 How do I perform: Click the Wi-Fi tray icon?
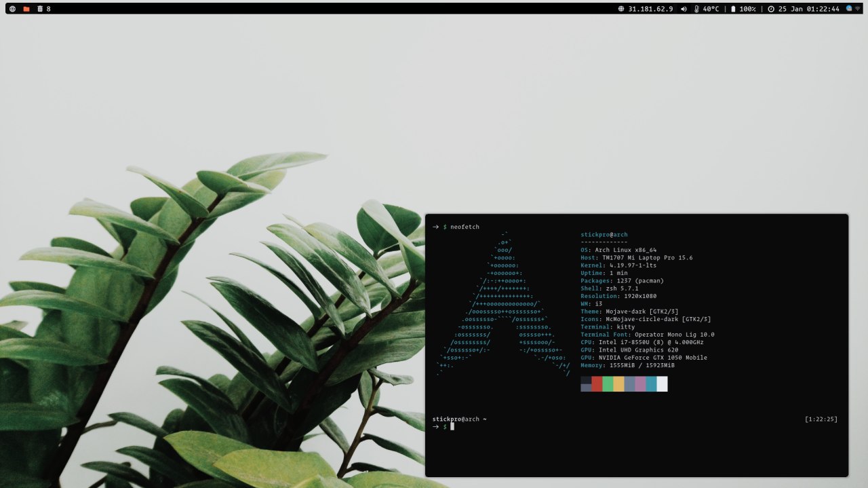[859, 9]
